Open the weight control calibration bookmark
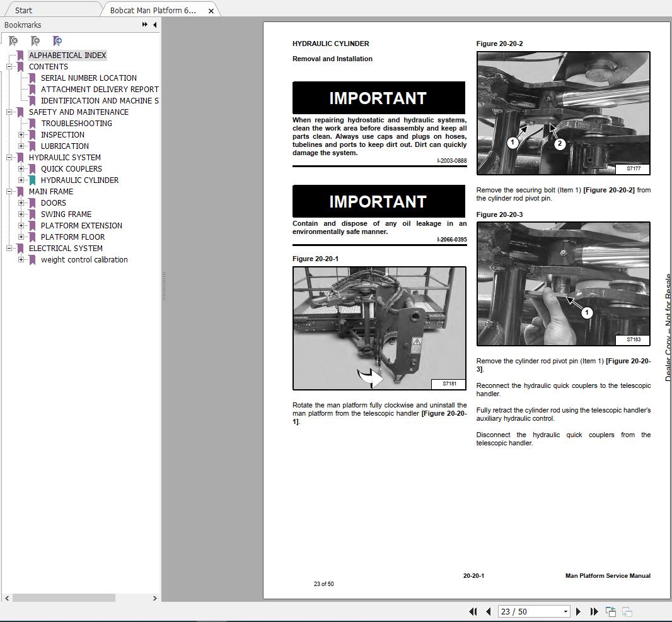672x622 pixels. pos(84,259)
